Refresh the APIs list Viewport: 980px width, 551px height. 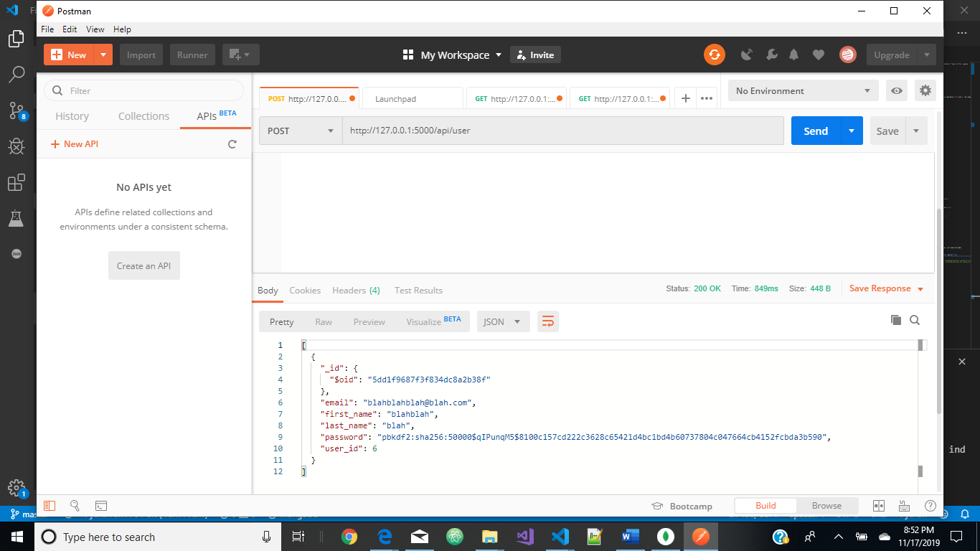pyautogui.click(x=232, y=144)
